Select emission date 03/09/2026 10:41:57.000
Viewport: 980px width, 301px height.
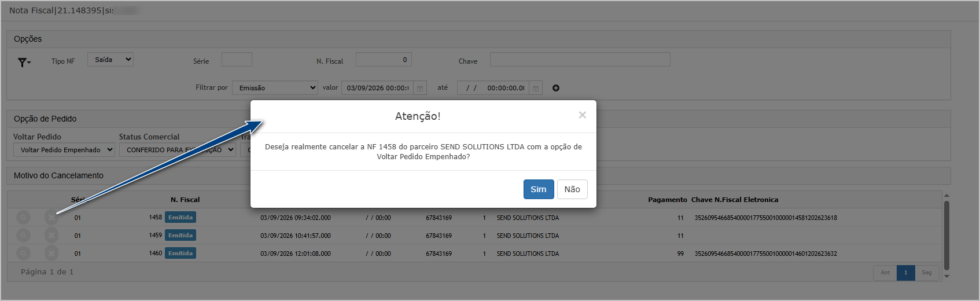point(296,236)
